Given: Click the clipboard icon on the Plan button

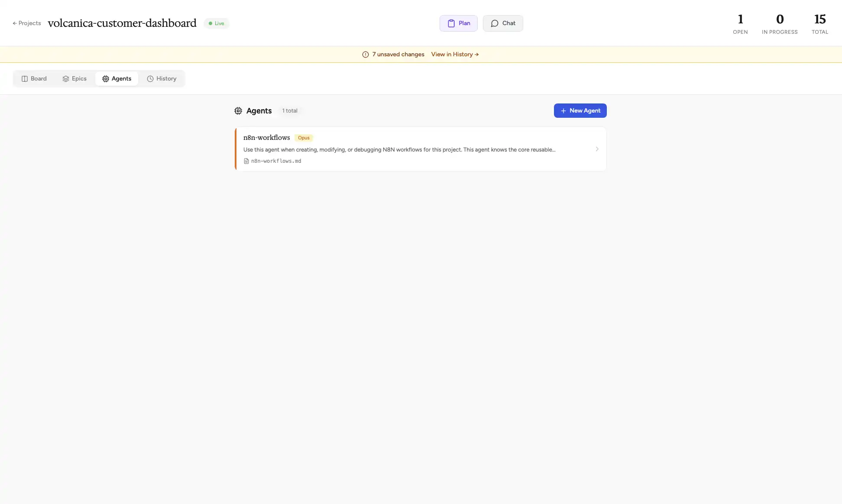Looking at the screenshot, I should [451, 23].
